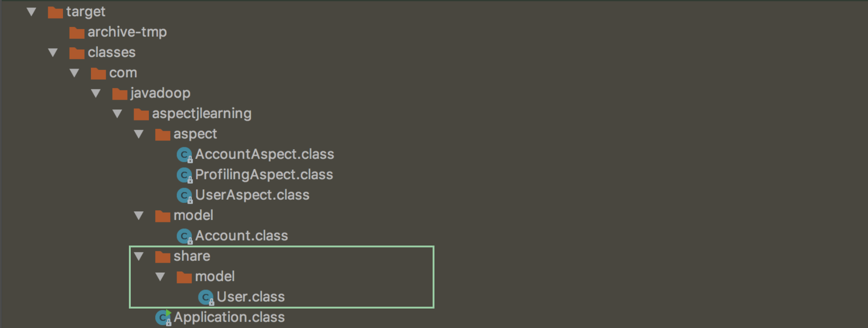Click the AccountAspect.class file icon
This screenshot has height=328, width=868.
184,155
